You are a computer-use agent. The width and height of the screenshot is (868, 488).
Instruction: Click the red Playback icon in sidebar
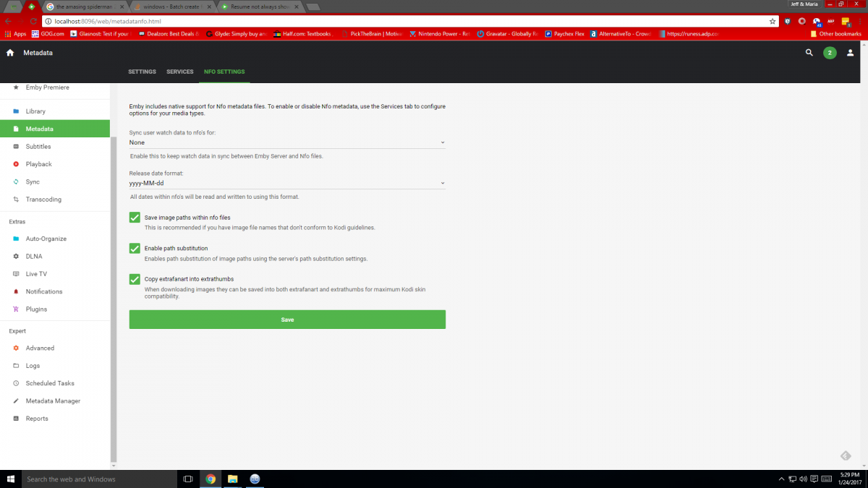click(x=16, y=164)
